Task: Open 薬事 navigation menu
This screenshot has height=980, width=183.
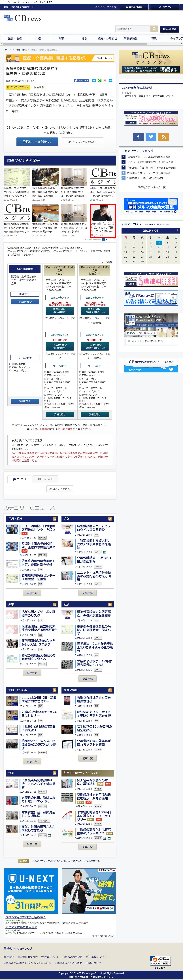Action: 61,38
